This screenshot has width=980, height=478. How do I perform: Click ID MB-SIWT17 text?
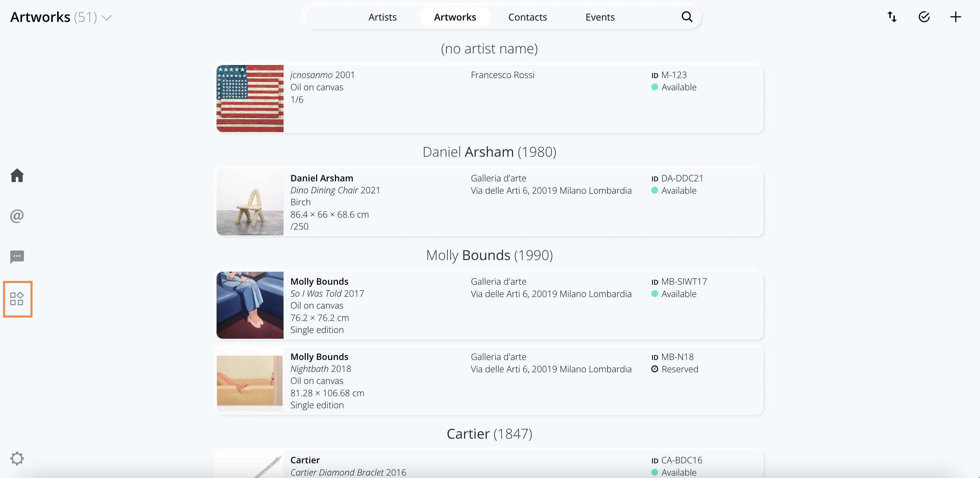(x=679, y=282)
